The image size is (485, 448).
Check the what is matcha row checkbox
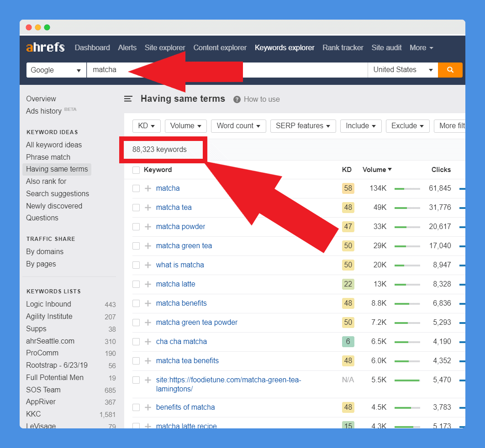click(x=136, y=265)
